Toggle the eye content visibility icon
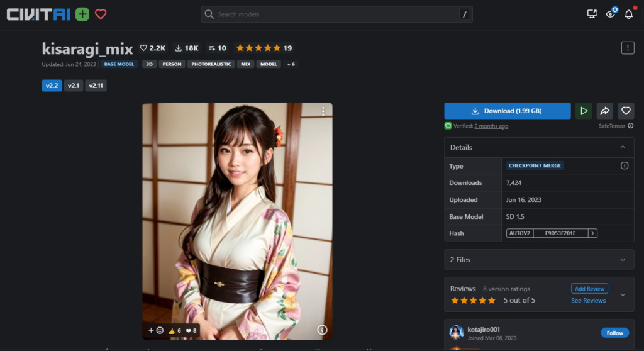Viewport: 644px width, 351px height. click(610, 14)
